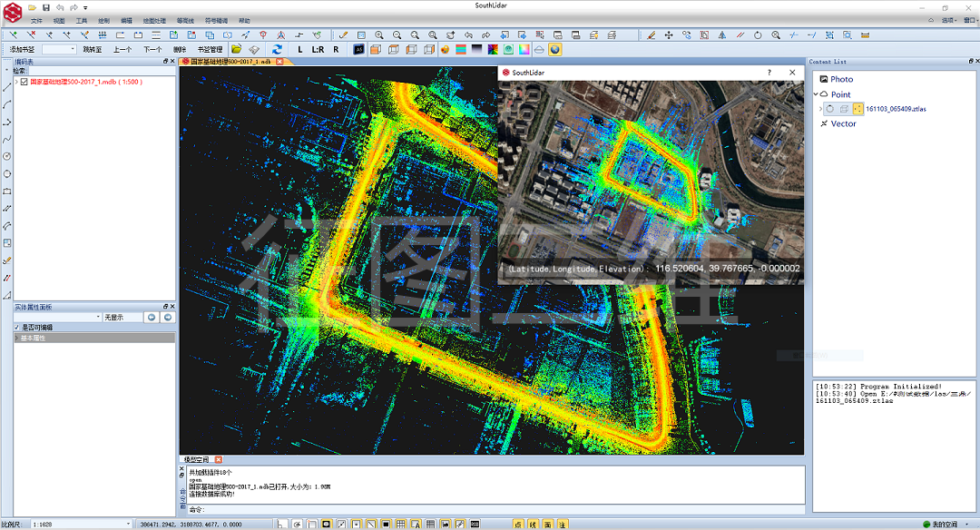Expand the 基本属性 section
The width and height of the screenshot is (980, 530).
click(17, 339)
